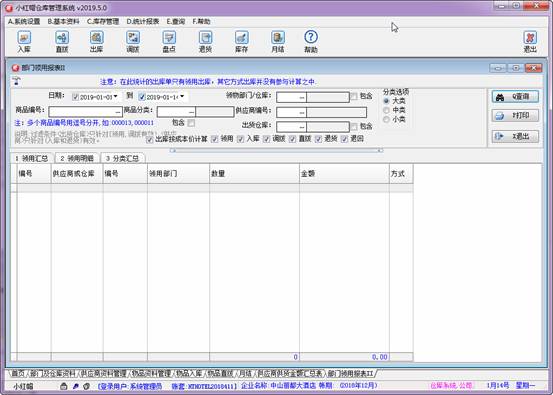The width and height of the screenshot is (553, 395).
Task: Uncheck the 退货 filter checkbox
Action: (x=318, y=139)
